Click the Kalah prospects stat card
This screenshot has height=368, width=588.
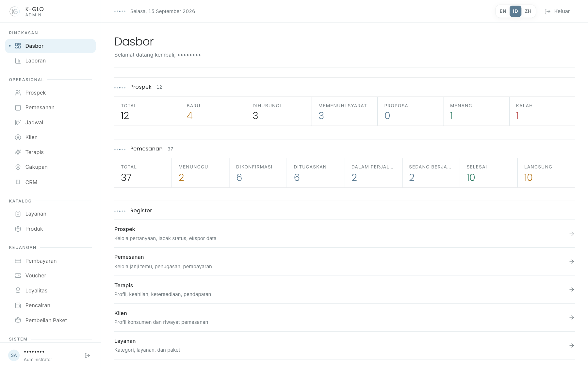coord(542,111)
